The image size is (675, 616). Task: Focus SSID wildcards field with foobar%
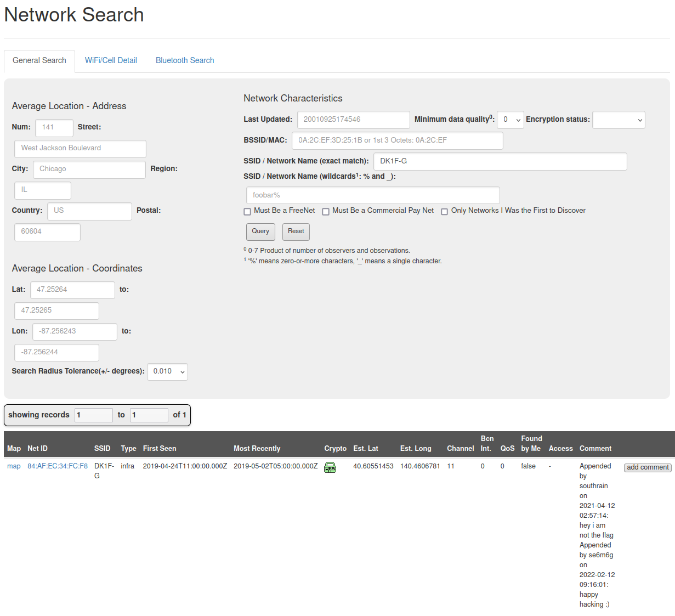[x=373, y=195]
